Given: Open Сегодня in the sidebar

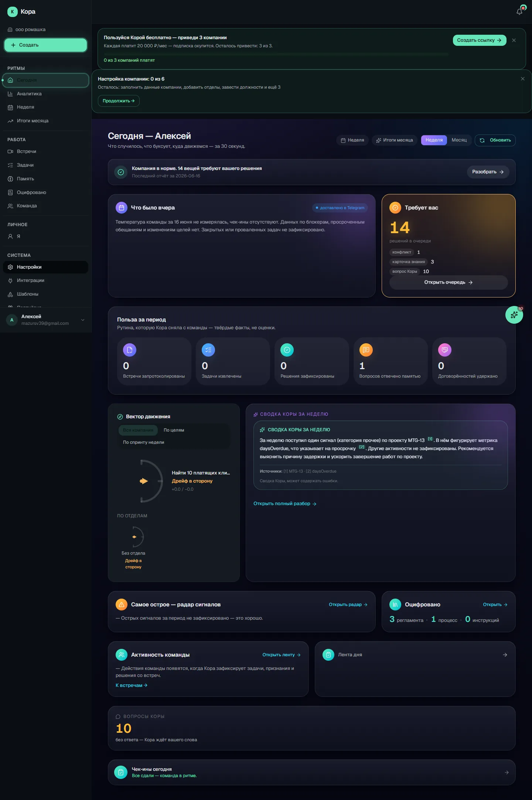Looking at the screenshot, I should pos(46,80).
